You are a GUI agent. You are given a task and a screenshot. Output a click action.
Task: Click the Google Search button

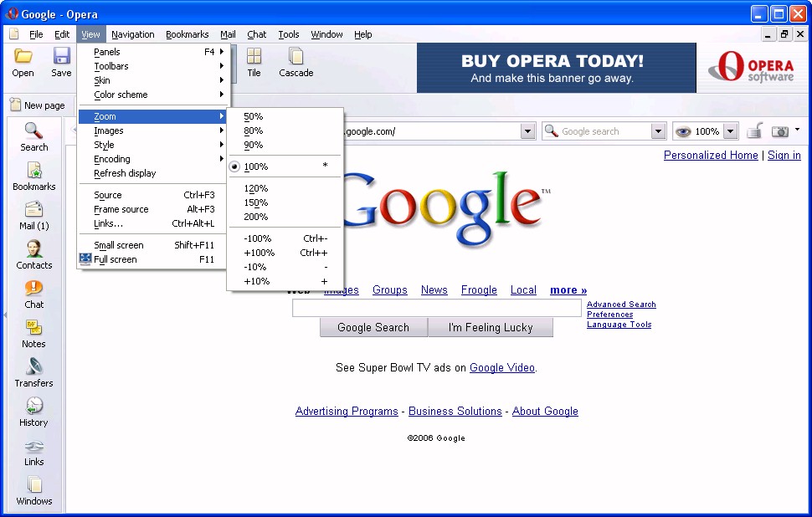click(x=373, y=328)
